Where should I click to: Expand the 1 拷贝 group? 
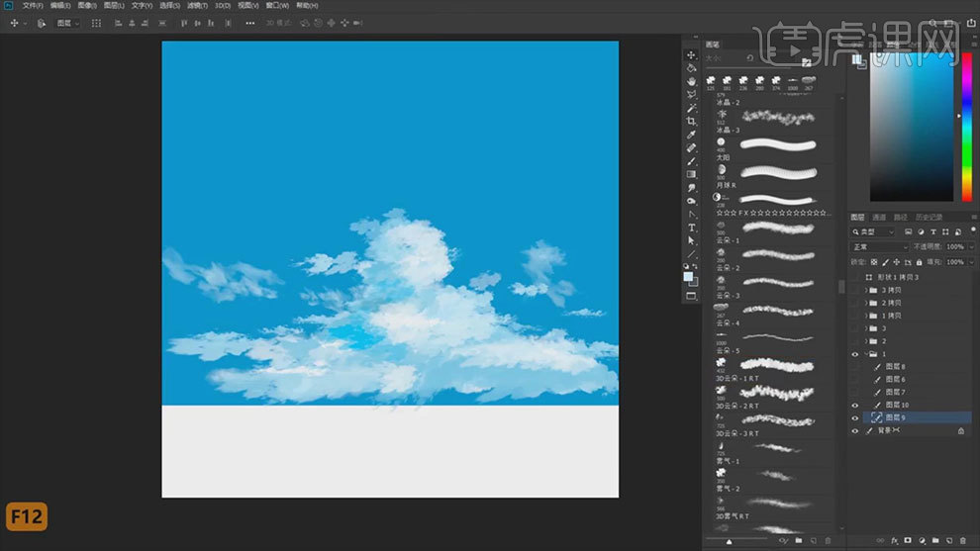click(x=866, y=316)
